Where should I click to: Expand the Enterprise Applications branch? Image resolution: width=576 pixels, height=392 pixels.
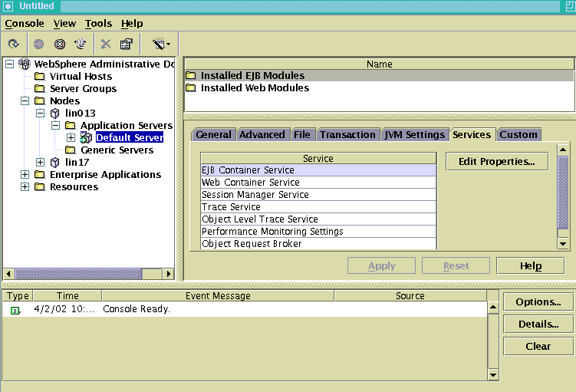(25, 174)
